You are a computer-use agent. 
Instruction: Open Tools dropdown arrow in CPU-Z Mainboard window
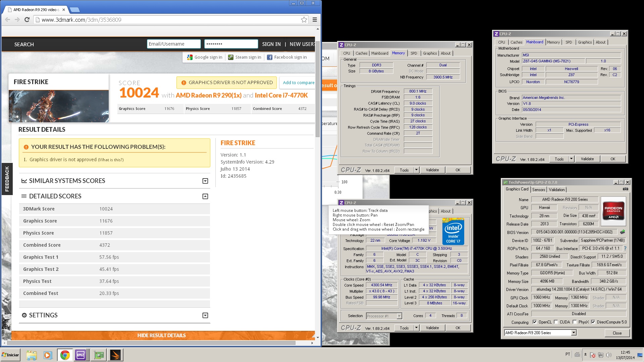pos(571,159)
